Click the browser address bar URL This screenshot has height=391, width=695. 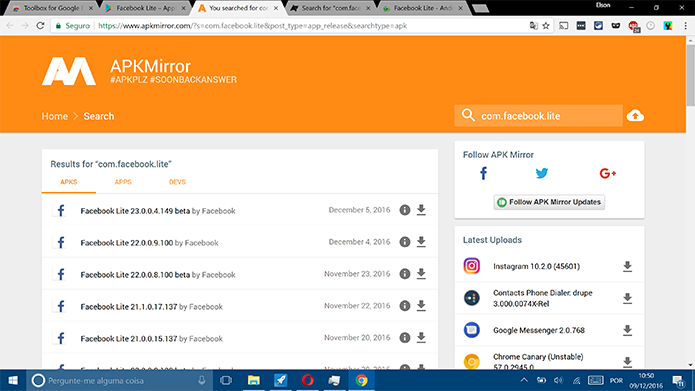point(253,26)
